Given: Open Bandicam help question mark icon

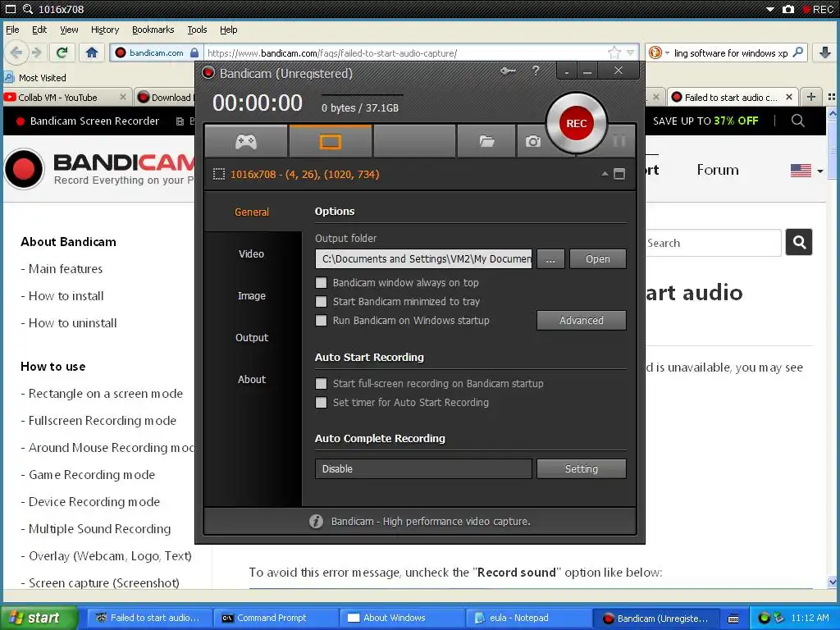Looking at the screenshot, I should pyautogui.click(x=535, y=71).
